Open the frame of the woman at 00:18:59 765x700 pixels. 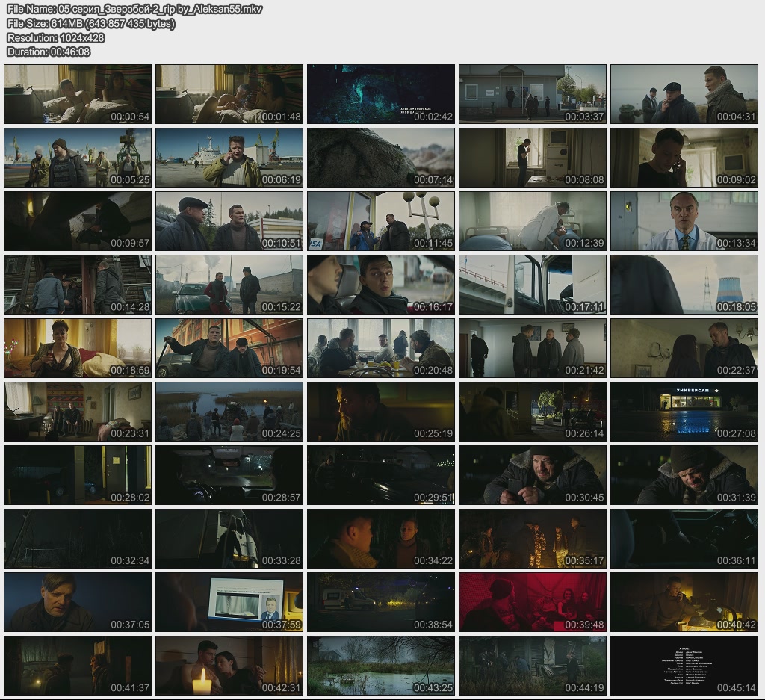(78, 348)
